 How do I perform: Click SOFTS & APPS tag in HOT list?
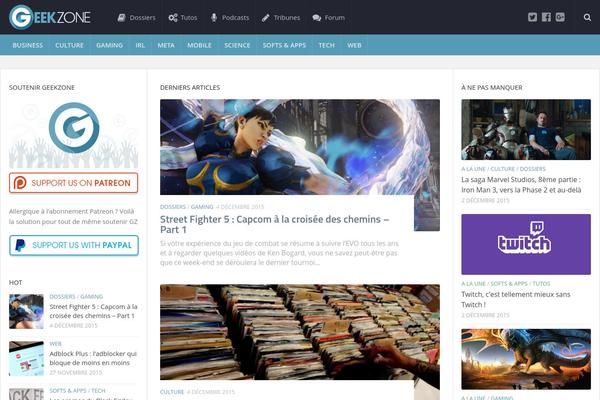click(68, 391)
